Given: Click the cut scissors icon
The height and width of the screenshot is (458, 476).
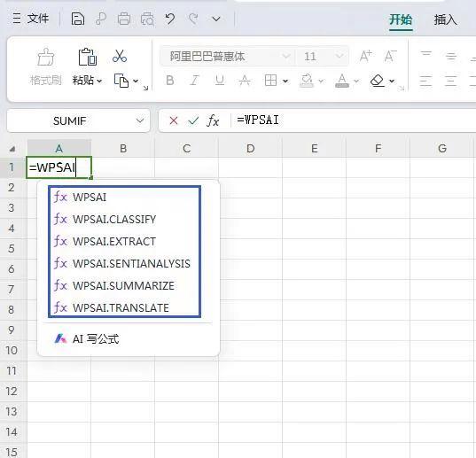Looking at the screenshot, I should coord(120,56).
